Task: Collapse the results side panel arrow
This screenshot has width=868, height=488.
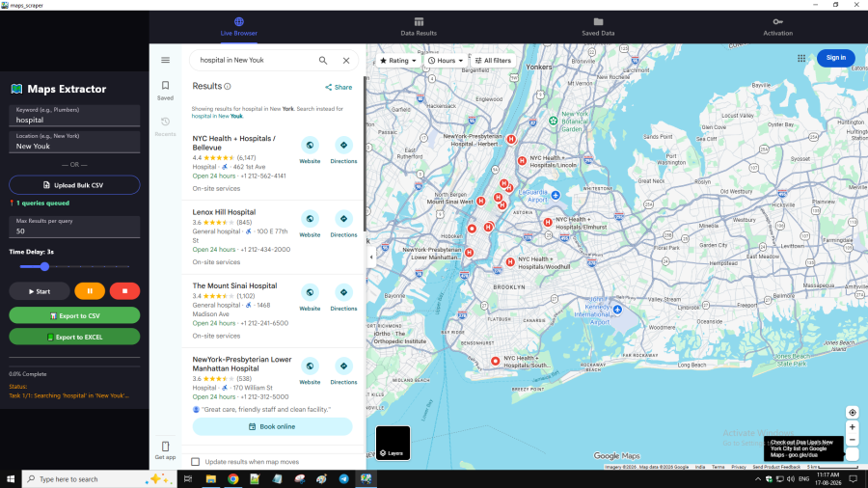Action: 371,257
